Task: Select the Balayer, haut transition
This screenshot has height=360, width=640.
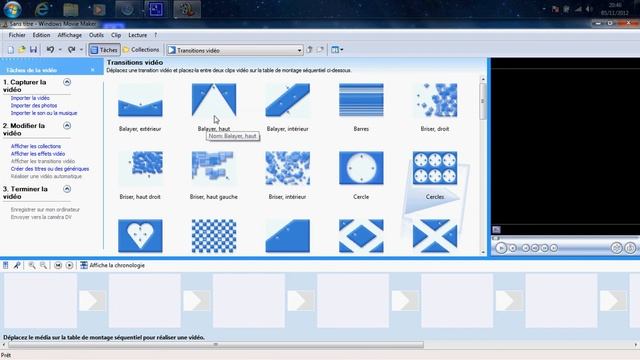Action: [x=214, y=100]
